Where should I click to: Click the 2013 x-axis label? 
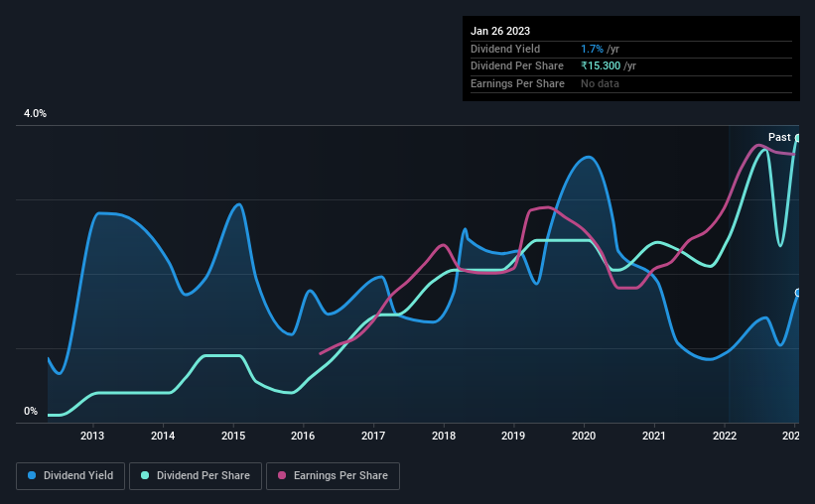coord(92,436)
